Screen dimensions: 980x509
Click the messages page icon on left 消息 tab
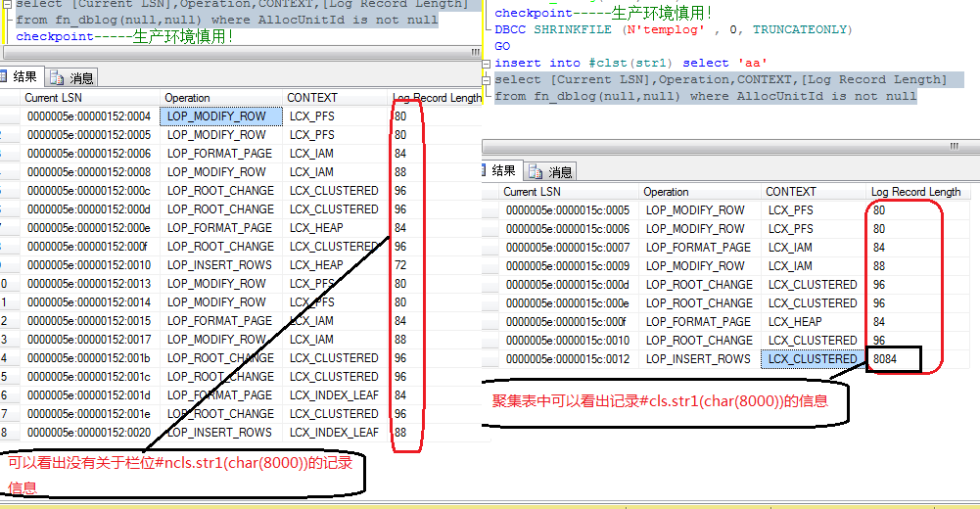click(x=57, y=77)
